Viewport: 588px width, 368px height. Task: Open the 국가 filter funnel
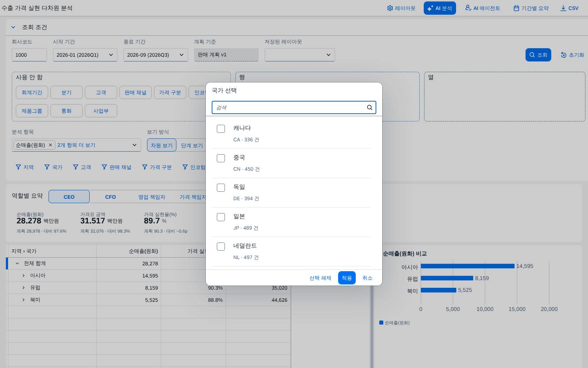click(47, 167)
